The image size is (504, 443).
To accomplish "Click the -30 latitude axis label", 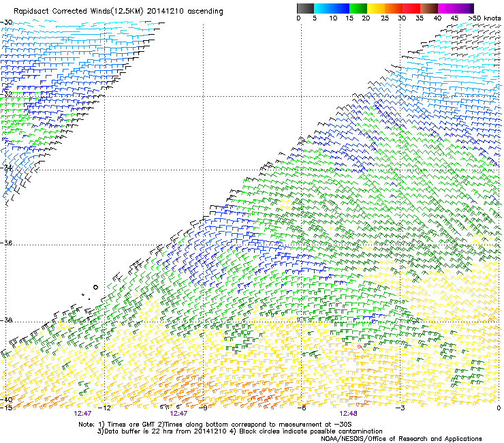I will [x=6, y=22].
